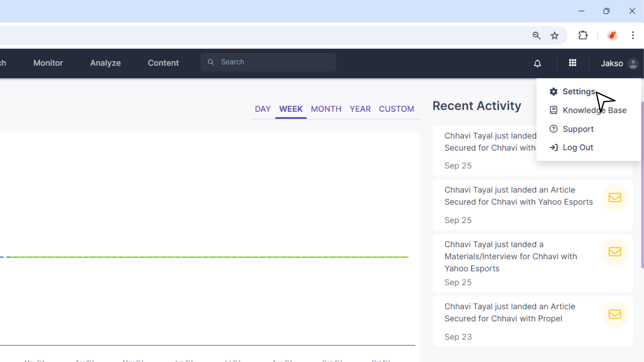Switch chart range to YEAR

click(360, 109)
